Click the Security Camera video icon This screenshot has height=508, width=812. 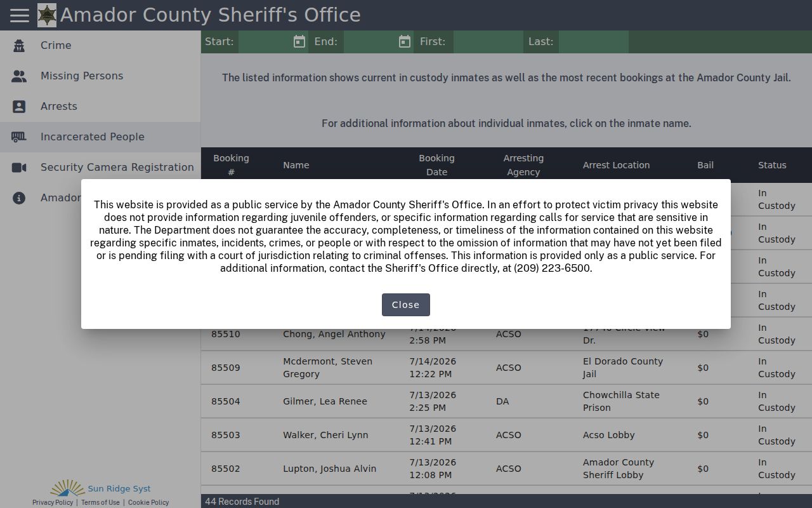(x=19, y=168)
